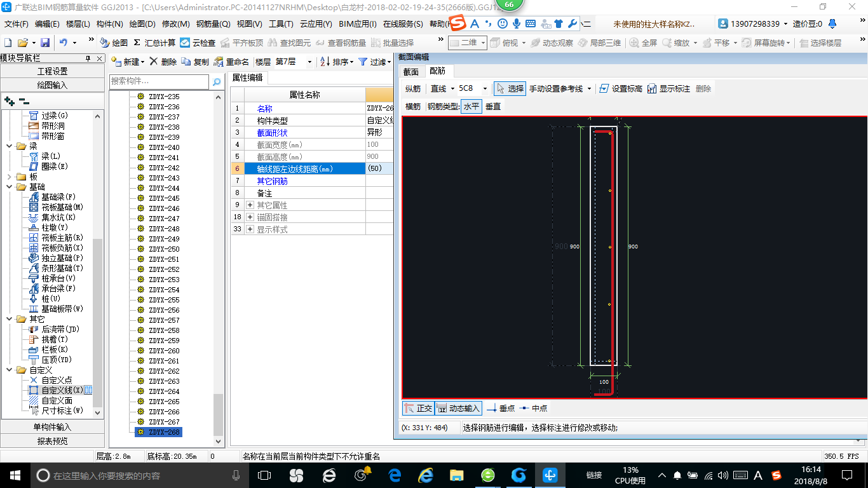The height and width of the screenshot is (488, 868).
Task: Open the 绘图 drawing tool
Action: click(114, 43)
